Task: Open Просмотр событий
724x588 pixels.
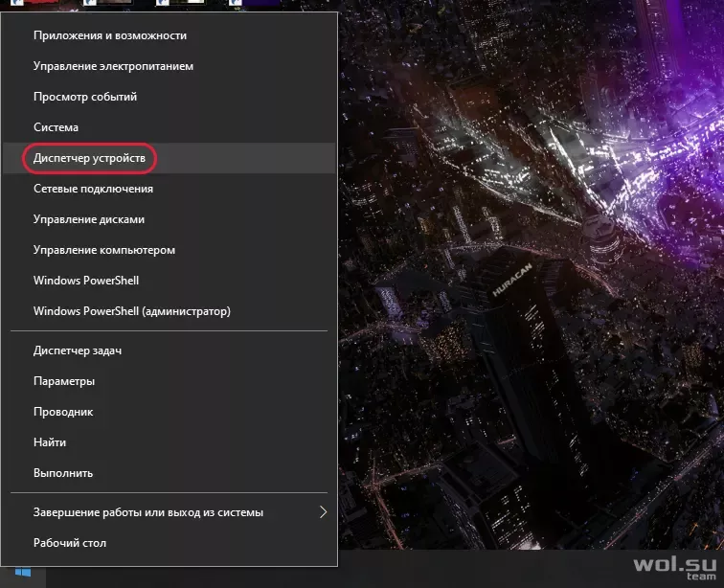Action: click(x=169, y=97)
